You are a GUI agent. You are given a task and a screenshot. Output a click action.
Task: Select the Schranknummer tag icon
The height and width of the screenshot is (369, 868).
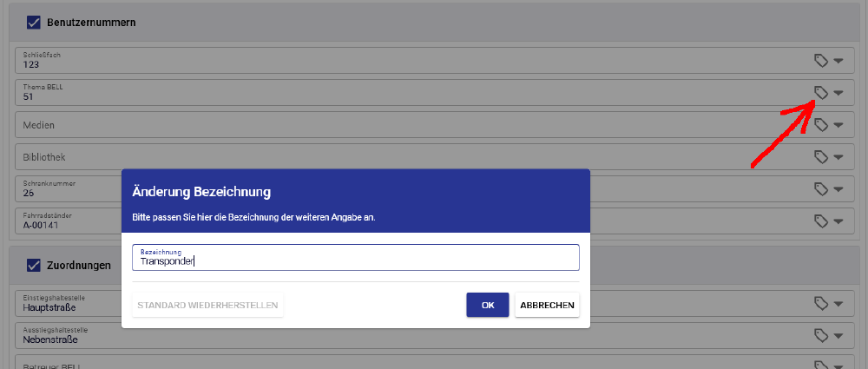(820, 189)
